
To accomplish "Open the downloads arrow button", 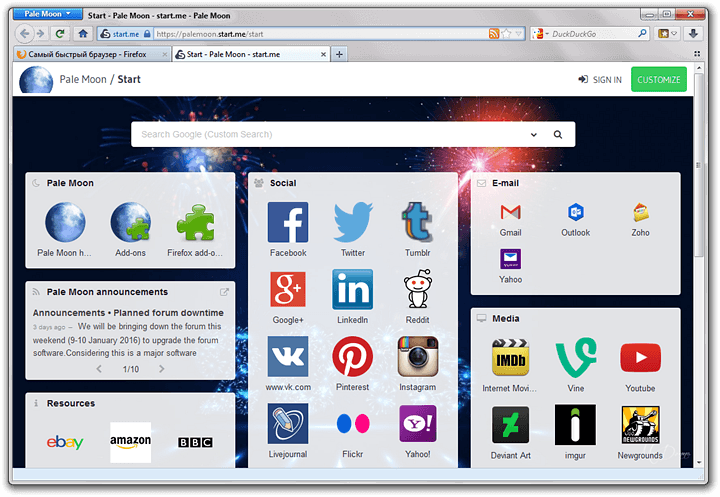I will click(693, 34).
